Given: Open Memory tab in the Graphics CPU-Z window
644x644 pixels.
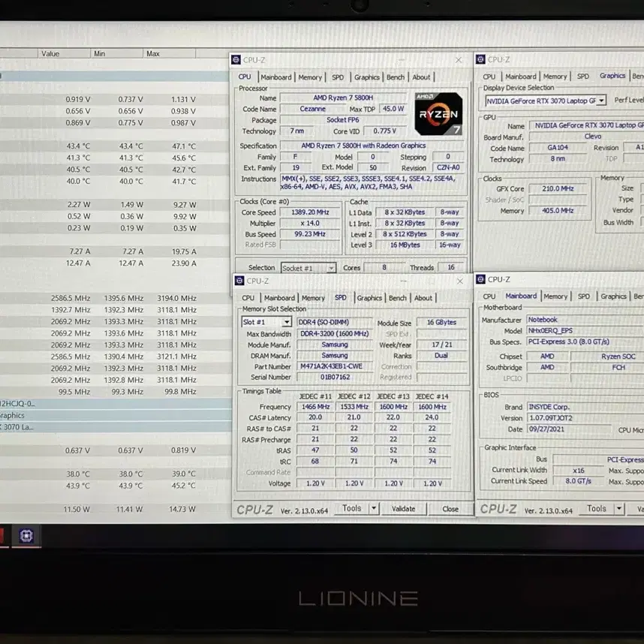Looking at the screenshot, I should pos(555,77).
